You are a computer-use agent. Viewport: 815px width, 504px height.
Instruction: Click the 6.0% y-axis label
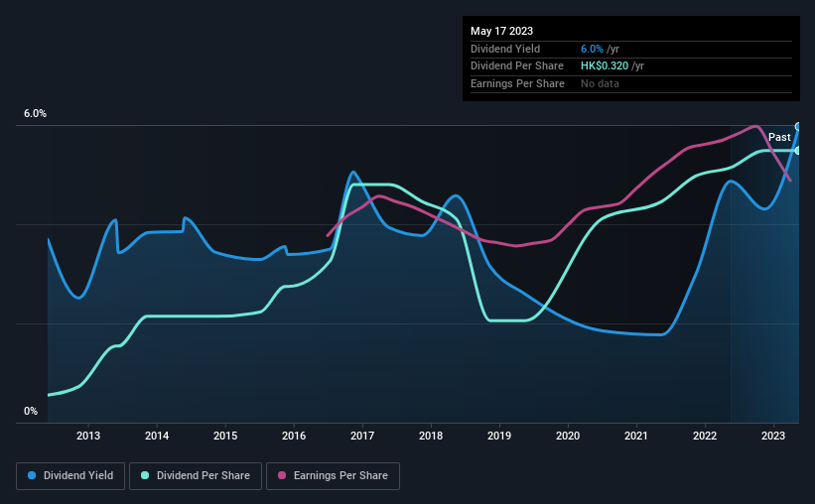36,114
